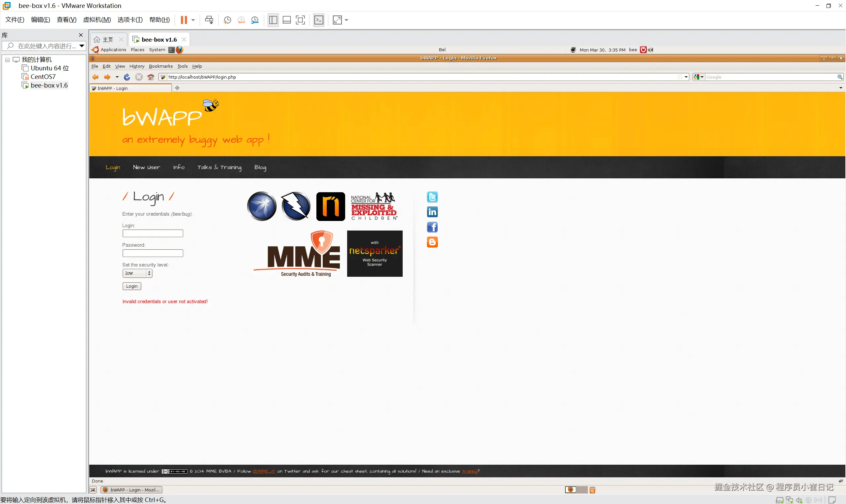Click the Firefox home icon
Image resolution: width=846 pixels, height=504 pixels.
pos(150,77)
